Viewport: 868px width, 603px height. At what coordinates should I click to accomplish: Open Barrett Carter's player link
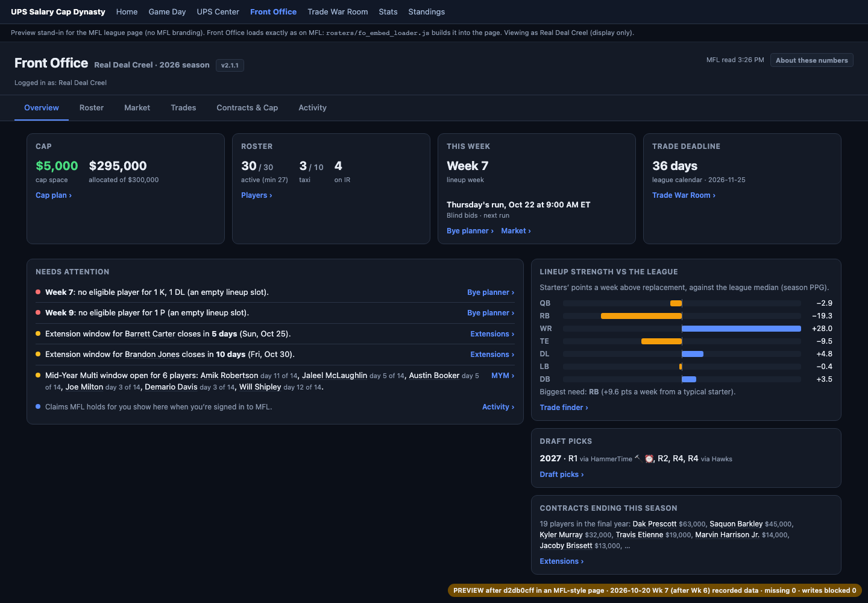[x=150, y=334]
